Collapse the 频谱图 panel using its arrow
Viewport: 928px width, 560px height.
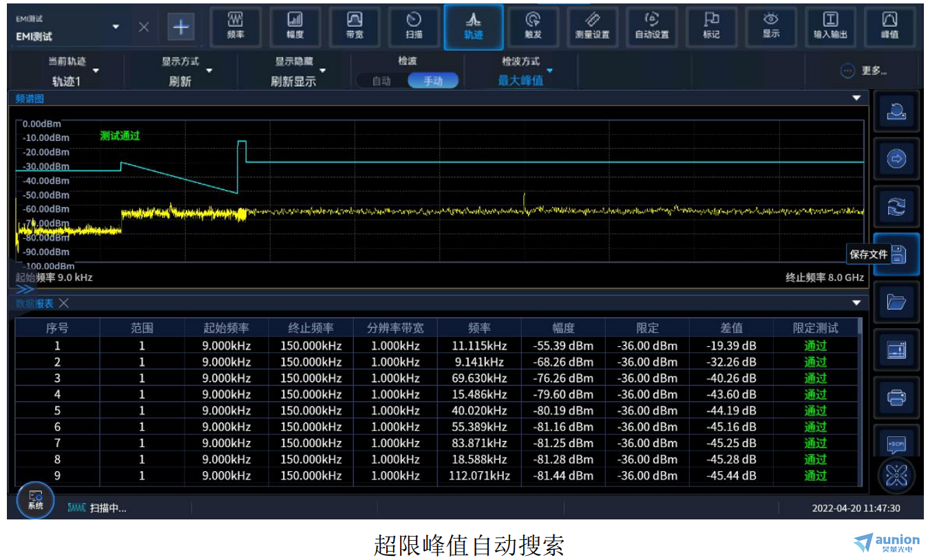pyautogui.click(x=856, y=98)
